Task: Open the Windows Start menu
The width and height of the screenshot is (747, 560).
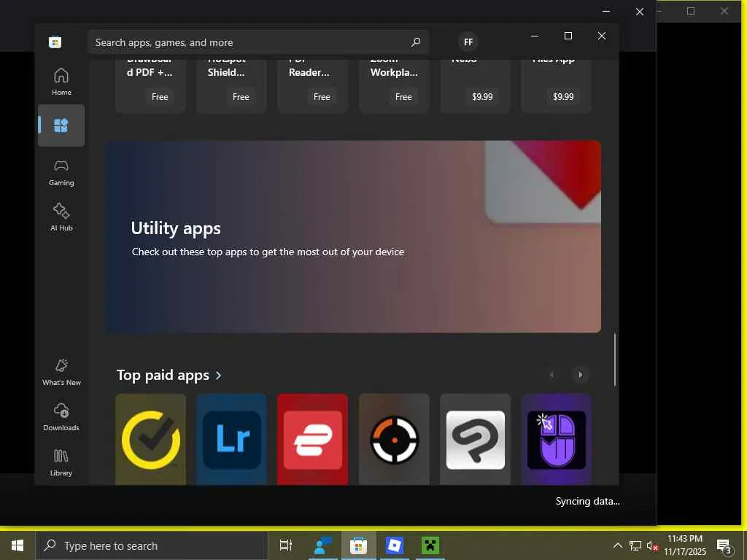Action: 18,545
